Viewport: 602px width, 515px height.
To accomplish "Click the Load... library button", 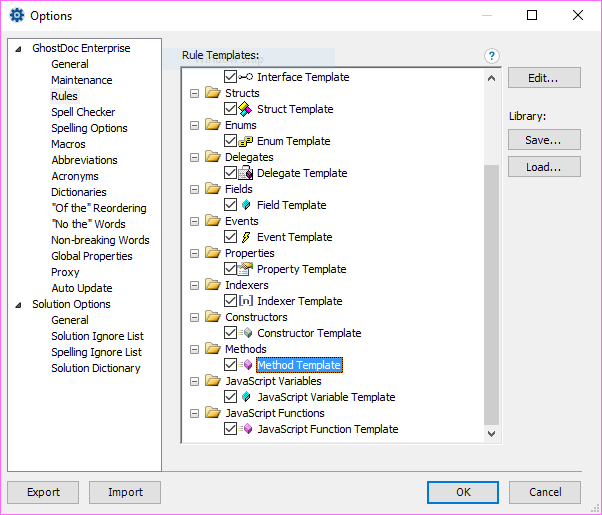I will (543, 167).
